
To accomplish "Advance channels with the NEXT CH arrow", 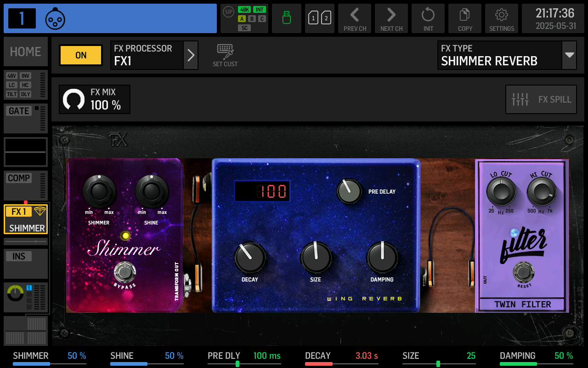I will [391, 18].
